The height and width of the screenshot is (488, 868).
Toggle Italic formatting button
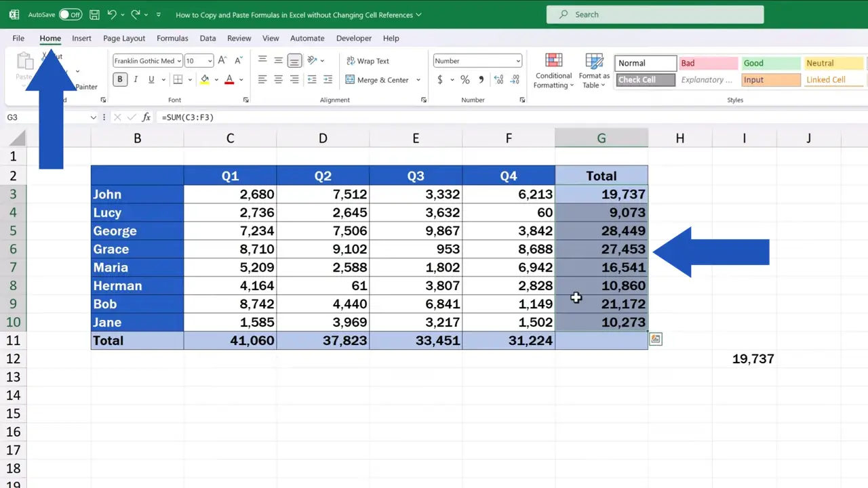click(x=136, y=80)
